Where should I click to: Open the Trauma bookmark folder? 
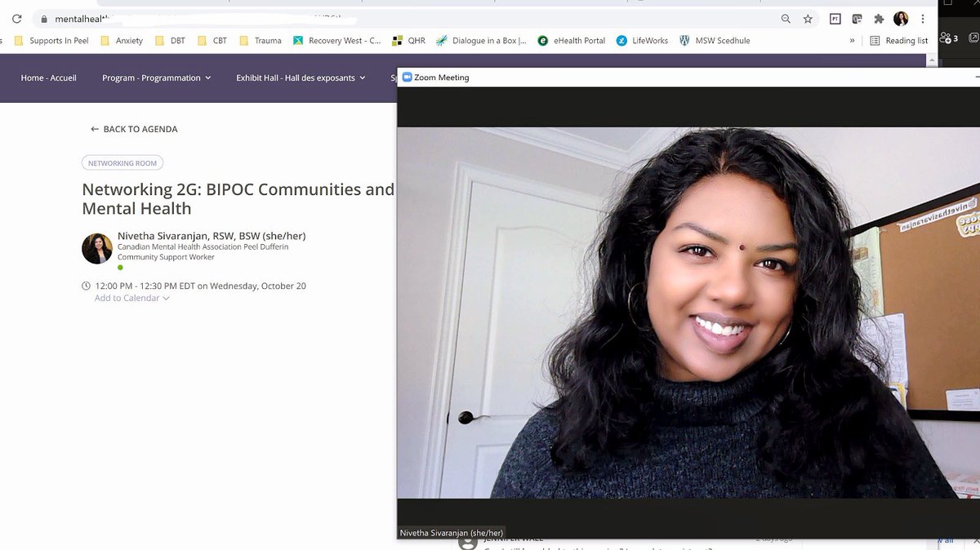pyautogui.click(x=261, y=41)
